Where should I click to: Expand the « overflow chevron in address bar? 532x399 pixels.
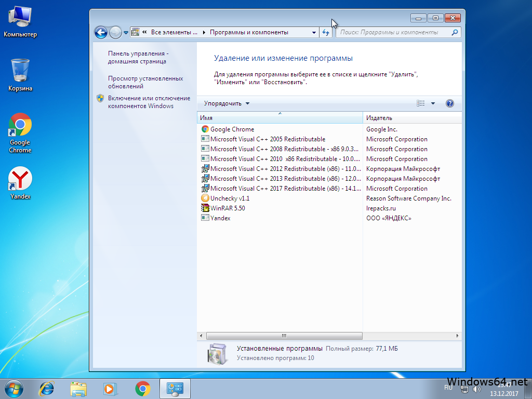[144, 32]
